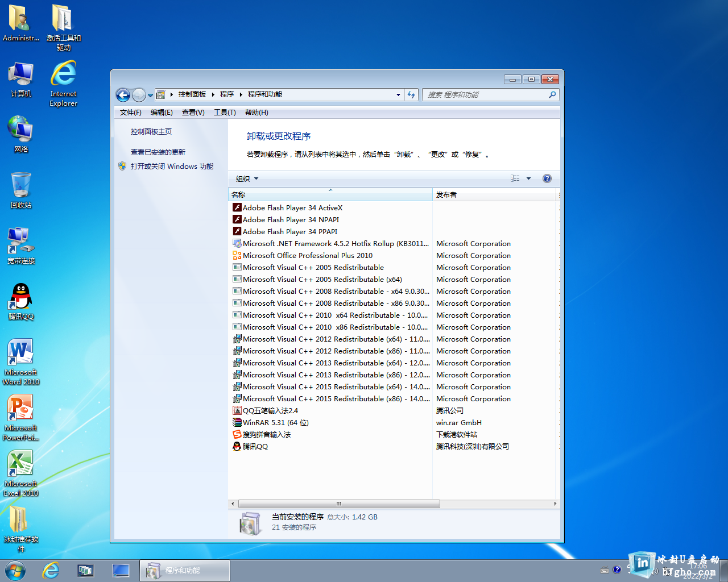The width and height of the screenshot is (728, 582).
Task: Open the 文件(F) menu
Action: pyautogui.click(x=130, y=113)
